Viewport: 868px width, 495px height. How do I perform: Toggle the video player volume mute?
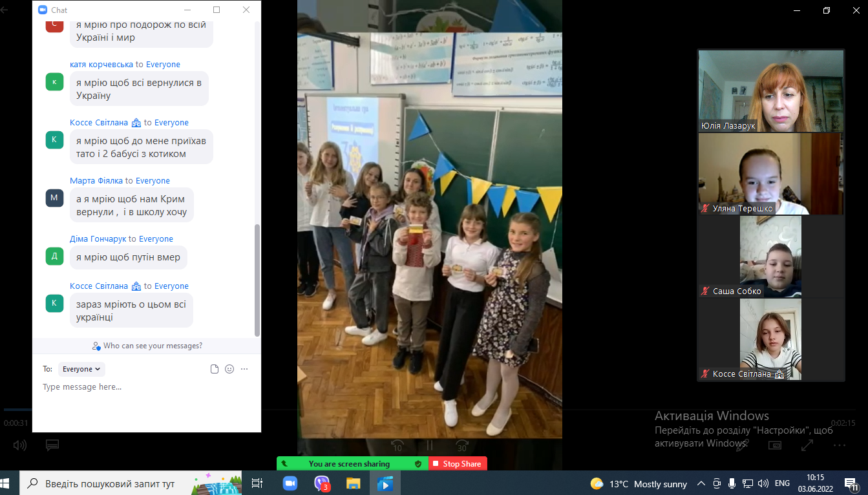20,445
